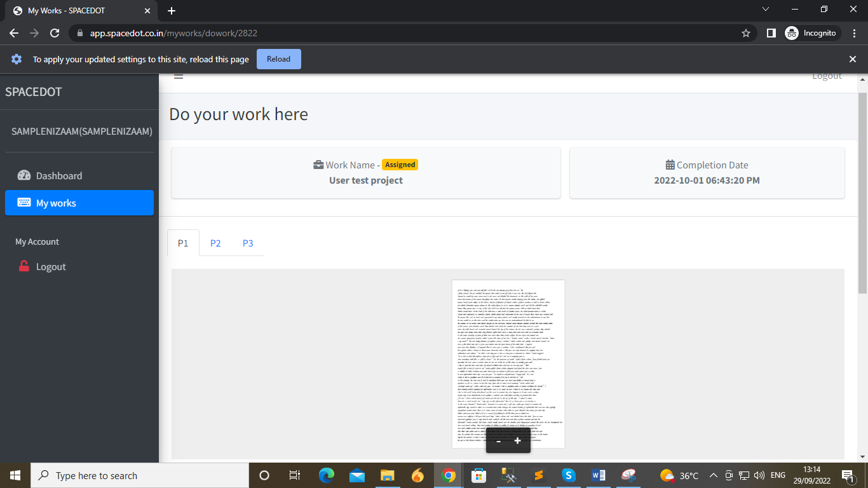Open the P3 tab
Viewport: 868px width, 488px height.
pyautogui.click(x=248, y=243)
